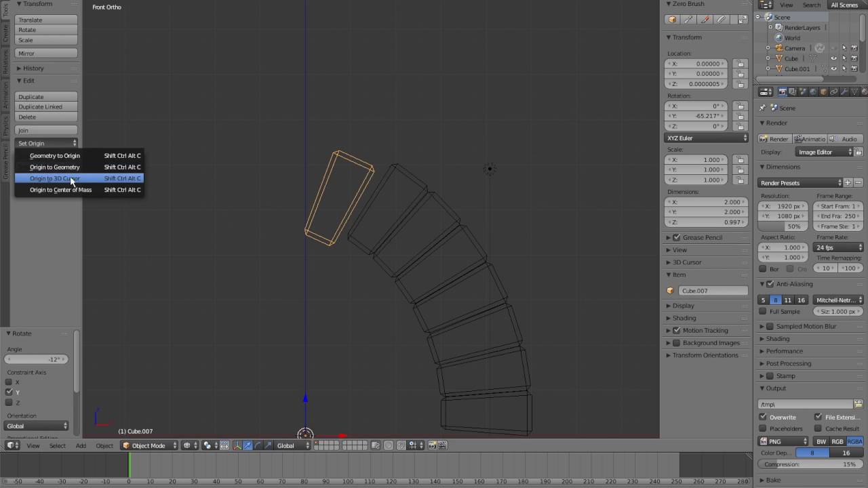Click the Delete button in Edit panel
The image size is (868, 488).
click(x=46, y=117)
